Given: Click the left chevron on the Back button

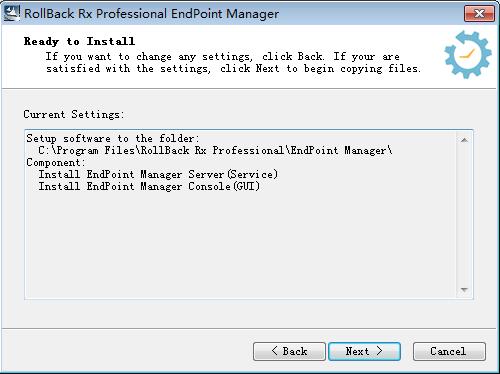Looking at the screenshot, I should click(274, 351).
